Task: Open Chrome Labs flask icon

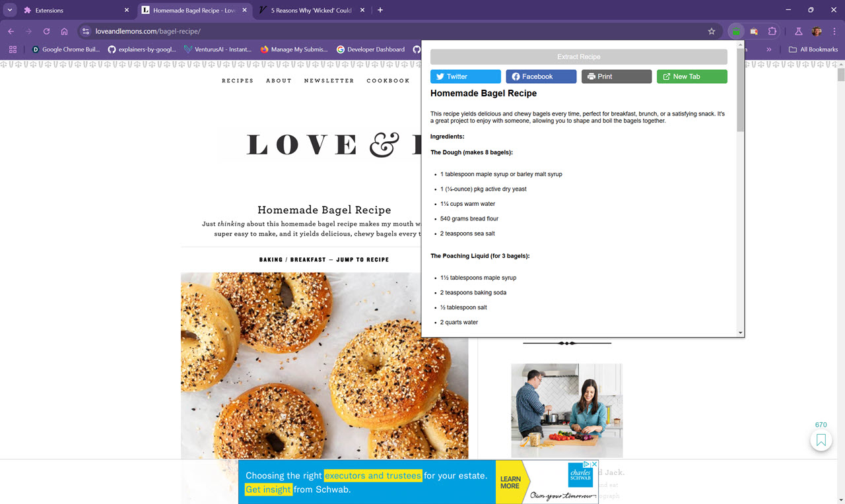Action: tap(798, 31)
